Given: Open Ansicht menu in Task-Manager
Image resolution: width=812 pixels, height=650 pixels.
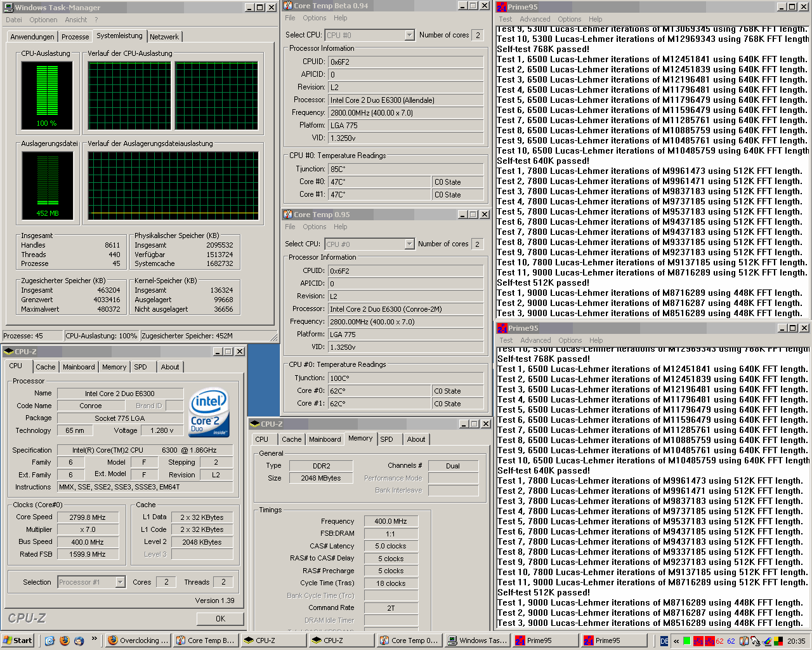Looking at the screenshot, I should 76,20.
